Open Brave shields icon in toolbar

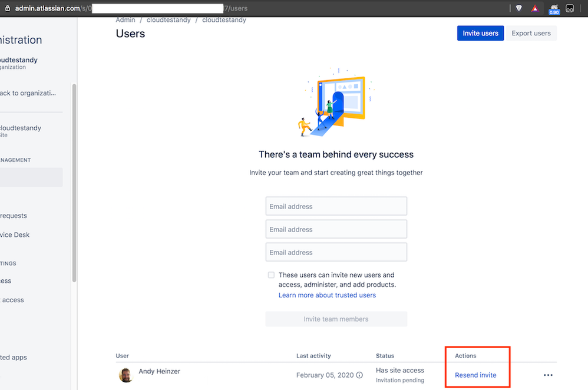point(519,8)
